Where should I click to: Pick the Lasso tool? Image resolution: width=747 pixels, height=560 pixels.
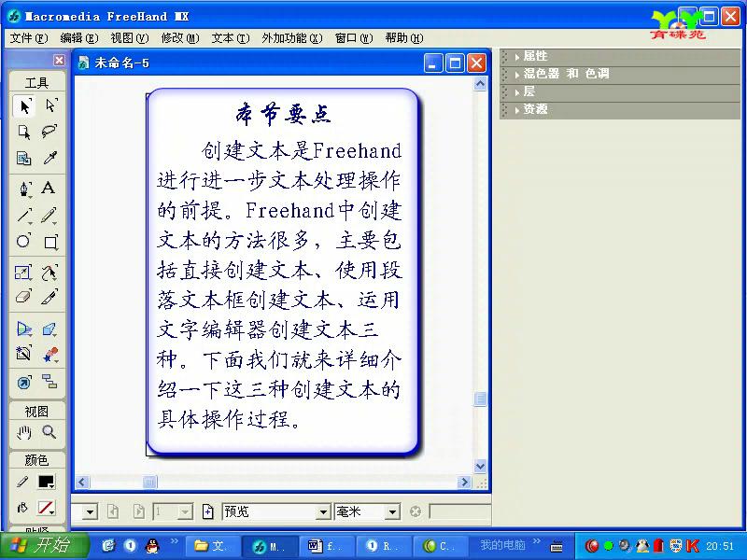point(49,132)
